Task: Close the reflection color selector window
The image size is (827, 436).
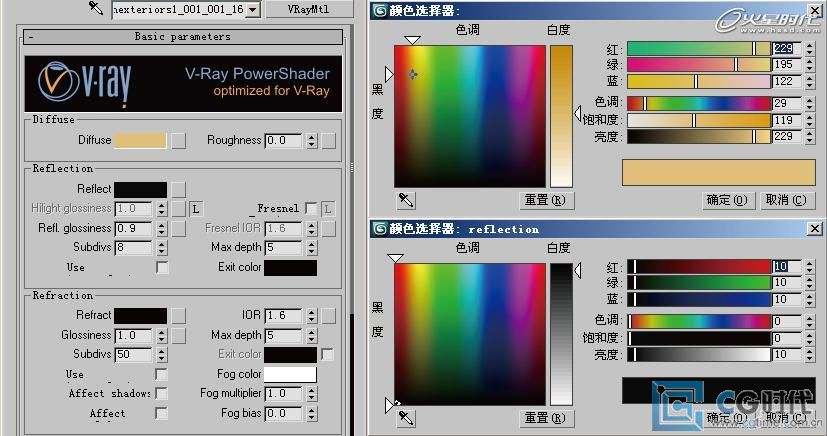Action: pyautogui.click(x=815, y=229)
